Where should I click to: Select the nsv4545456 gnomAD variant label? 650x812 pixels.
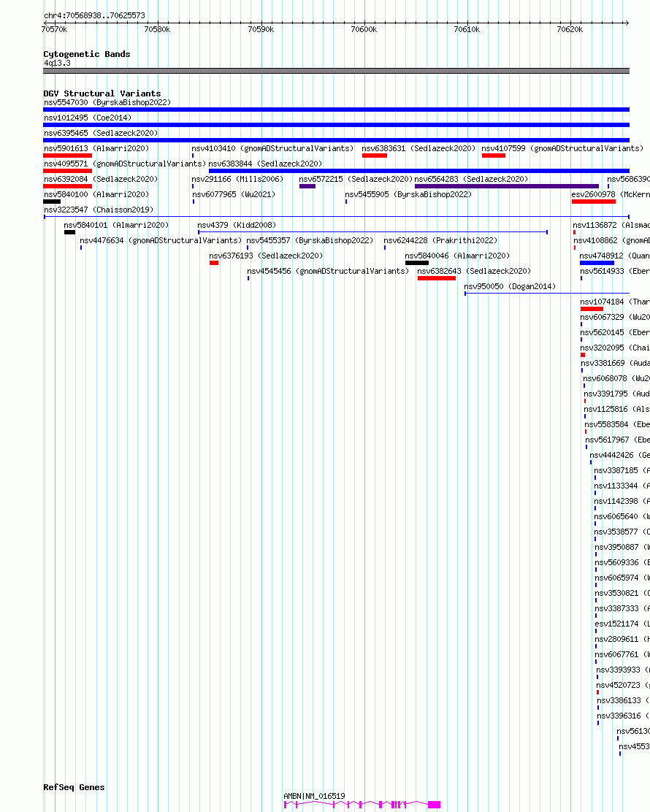[328, 272]
